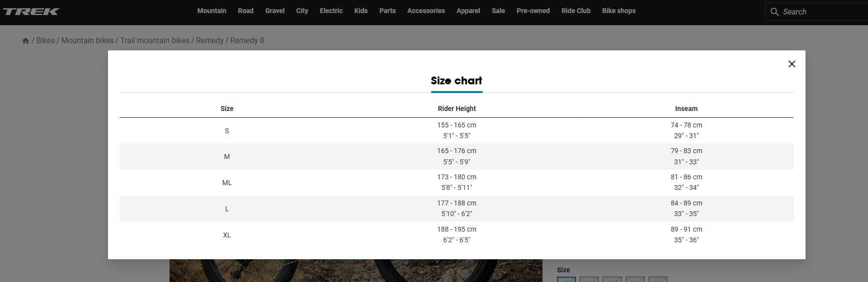This screenshot has height=282, width=868.
Task: Open Bike shops page
Action: (x=619, y=11)
